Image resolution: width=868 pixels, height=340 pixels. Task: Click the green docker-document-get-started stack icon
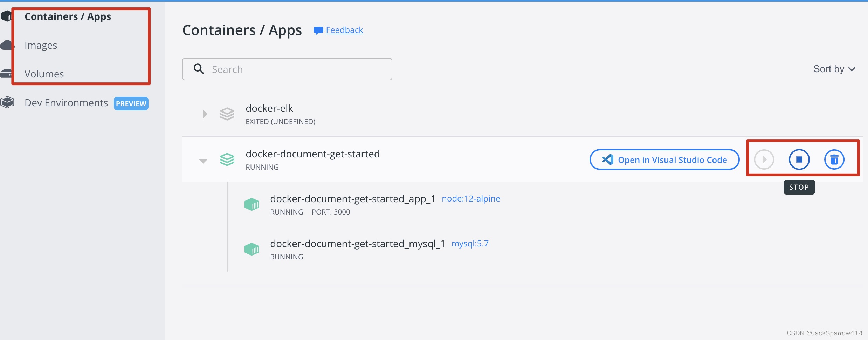[x=227, y=159]
